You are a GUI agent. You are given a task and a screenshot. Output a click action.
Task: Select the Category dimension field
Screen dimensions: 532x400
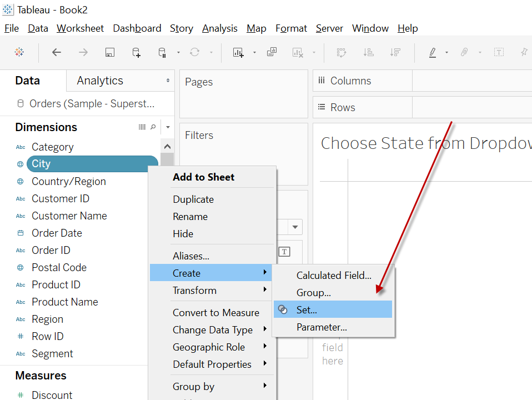pyautogui.click(x=53, y=147)
